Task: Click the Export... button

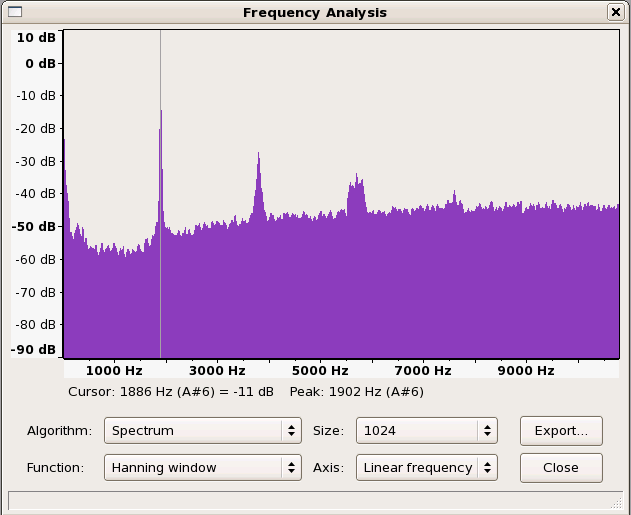Action: tap(561, 431)
